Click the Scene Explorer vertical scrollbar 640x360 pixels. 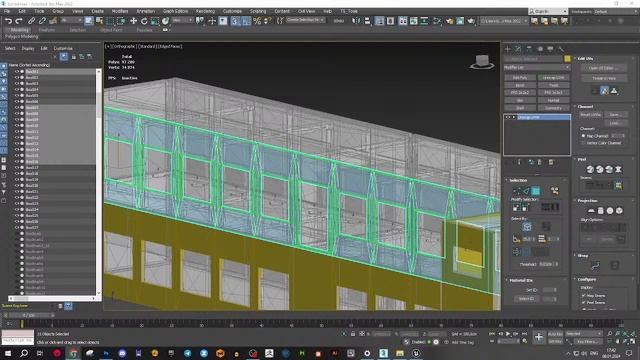[98, 182]
